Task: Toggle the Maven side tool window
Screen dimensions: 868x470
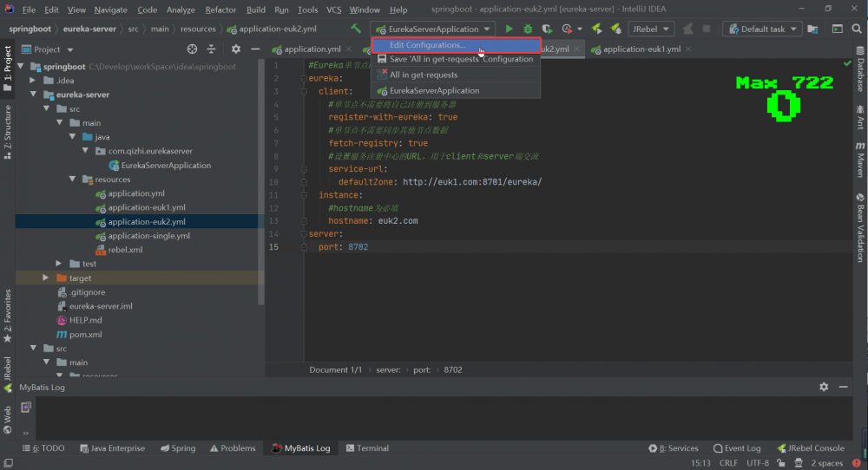Action: pyautogui.click(x=859, y=160)
